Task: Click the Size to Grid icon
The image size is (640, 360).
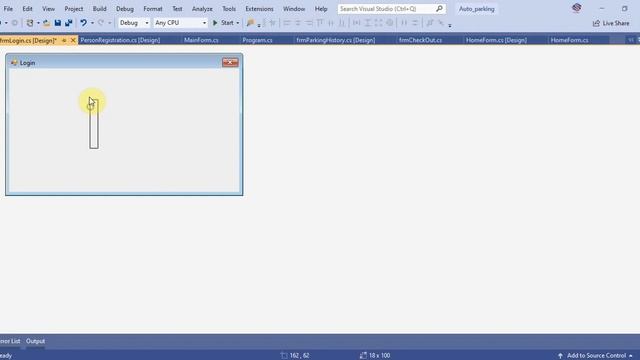Action: pos(389,23)
